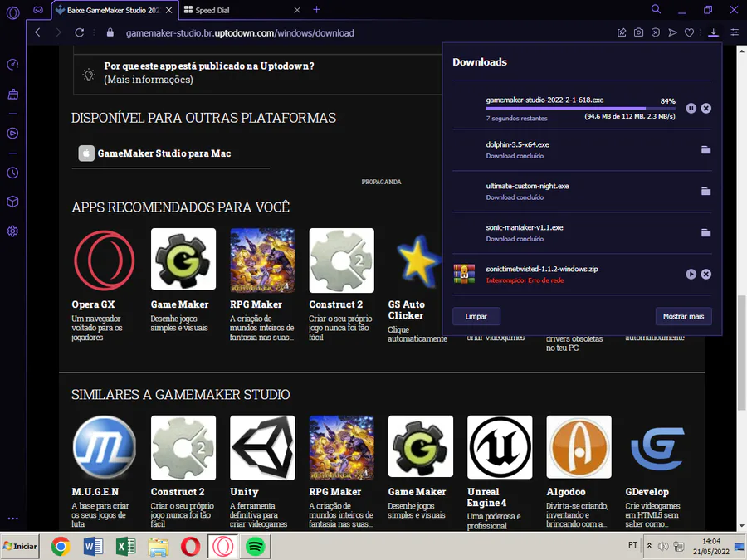Click the padlock site security icon
This screenshot has width=747, height=560.
[x=110, y=32]
